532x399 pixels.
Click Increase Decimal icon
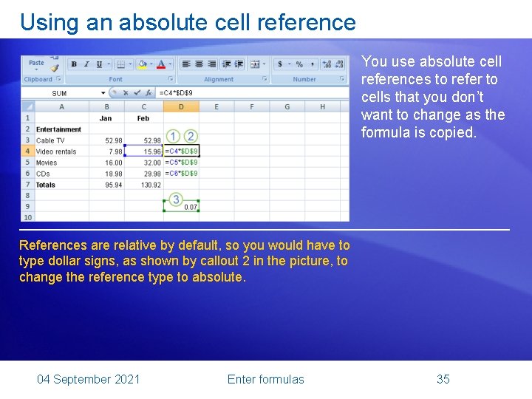327,64
